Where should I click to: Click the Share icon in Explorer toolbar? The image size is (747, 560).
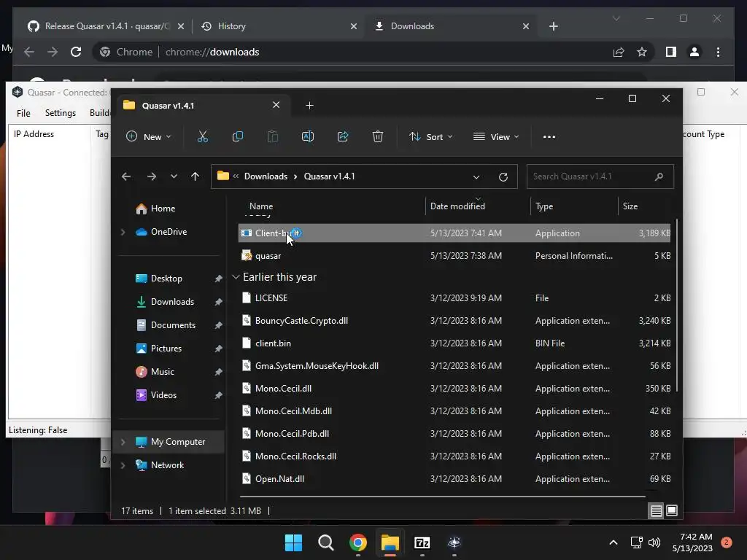[x=343, y=136]
